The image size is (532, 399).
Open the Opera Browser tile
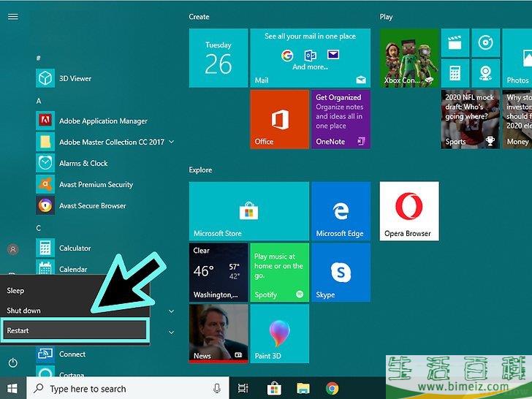(x=409, y=211)
